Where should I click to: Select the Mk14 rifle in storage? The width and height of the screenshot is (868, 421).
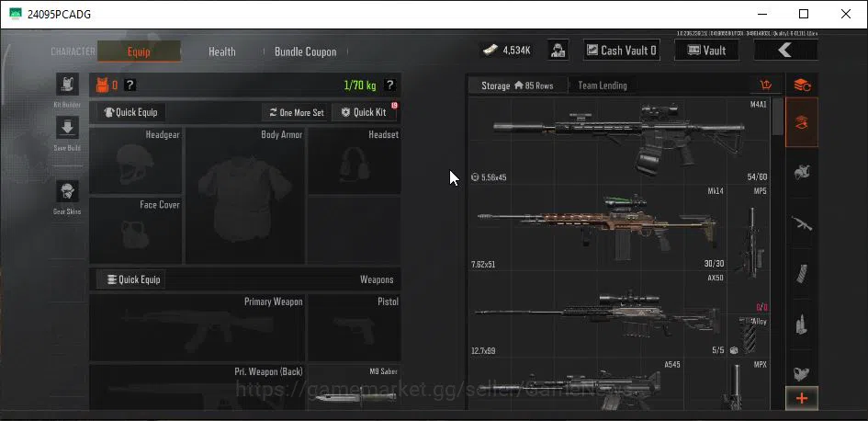tap(598, 228)
